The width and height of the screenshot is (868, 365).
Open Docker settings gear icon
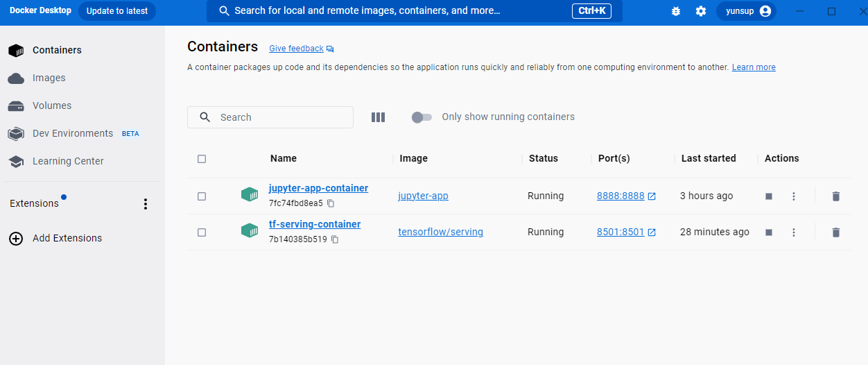[701, 11]
